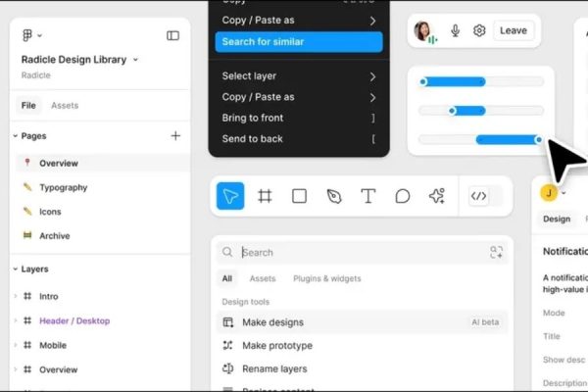Select the Frame tool

pos(265,196)
